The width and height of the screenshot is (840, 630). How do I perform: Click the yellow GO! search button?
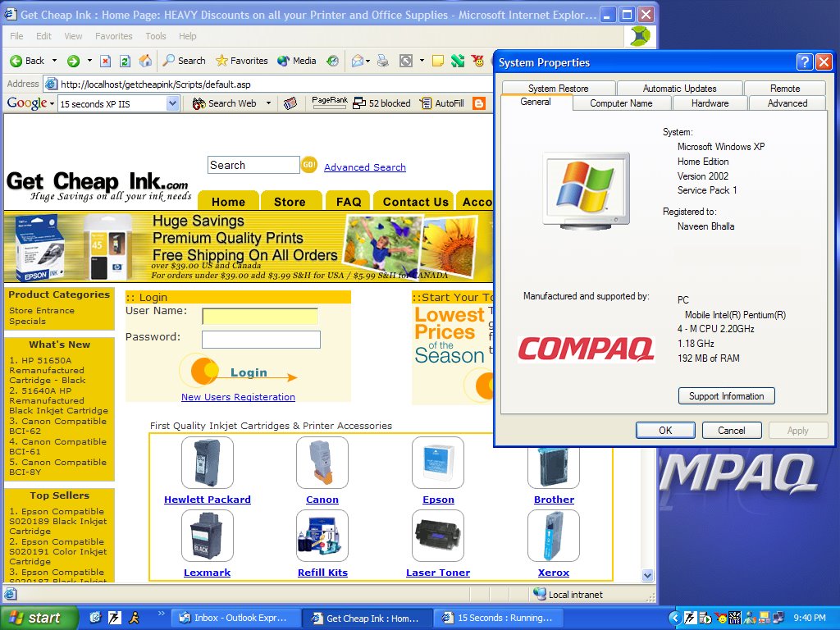point(309,165)
